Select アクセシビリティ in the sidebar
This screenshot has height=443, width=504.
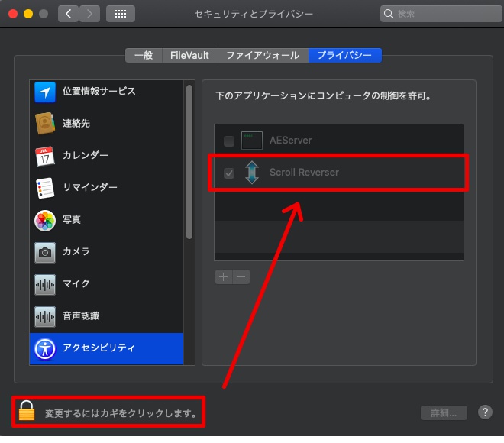(106, 349)
